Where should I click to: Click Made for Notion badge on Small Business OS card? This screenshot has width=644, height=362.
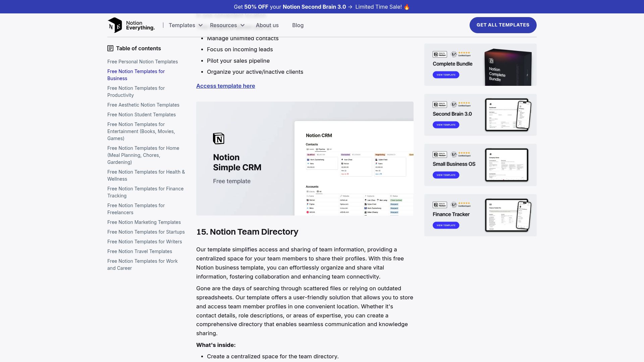[440, 155]
